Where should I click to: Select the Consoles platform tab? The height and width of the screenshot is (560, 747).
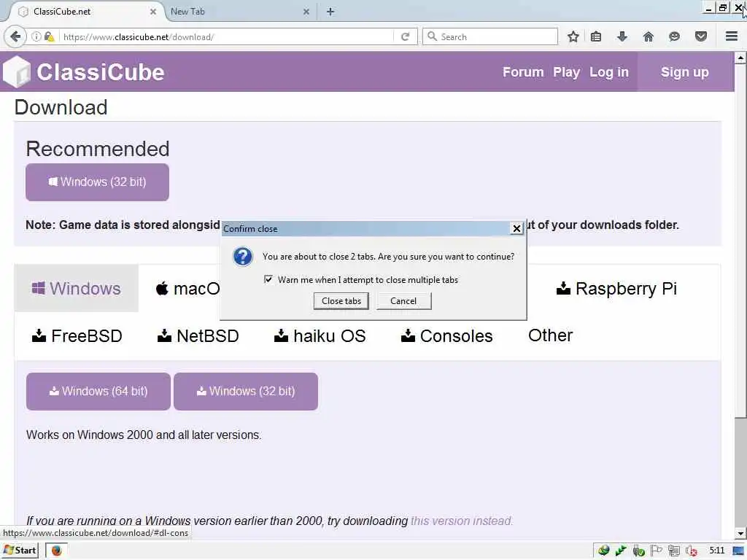pyautogui.click(x=447, y=336)
